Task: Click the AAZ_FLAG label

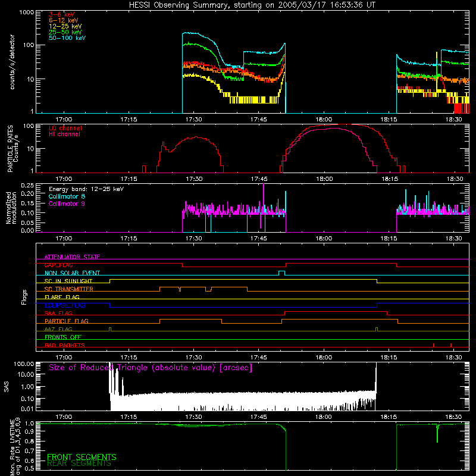Action: pyautogui.click(x=58, y=329)
